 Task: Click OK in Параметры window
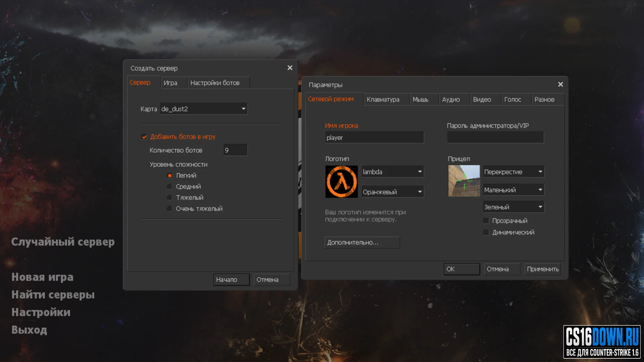[462, 269]
